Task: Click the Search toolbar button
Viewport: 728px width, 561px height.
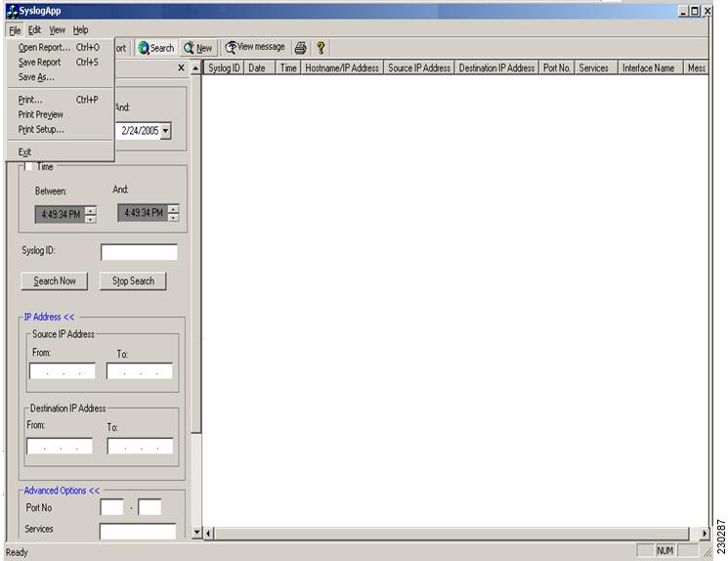Action: point(156,48)
